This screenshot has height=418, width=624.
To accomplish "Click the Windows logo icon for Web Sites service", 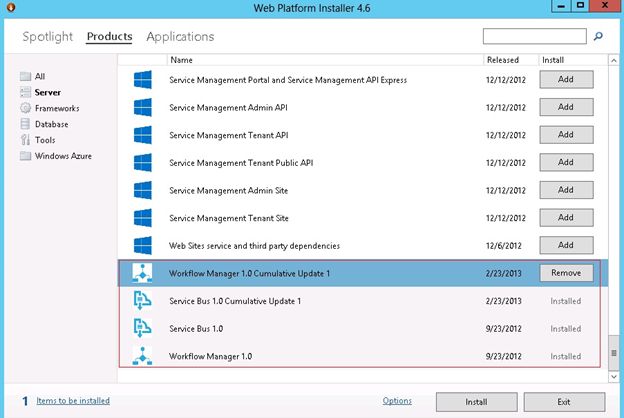I will tap(142, 246).
